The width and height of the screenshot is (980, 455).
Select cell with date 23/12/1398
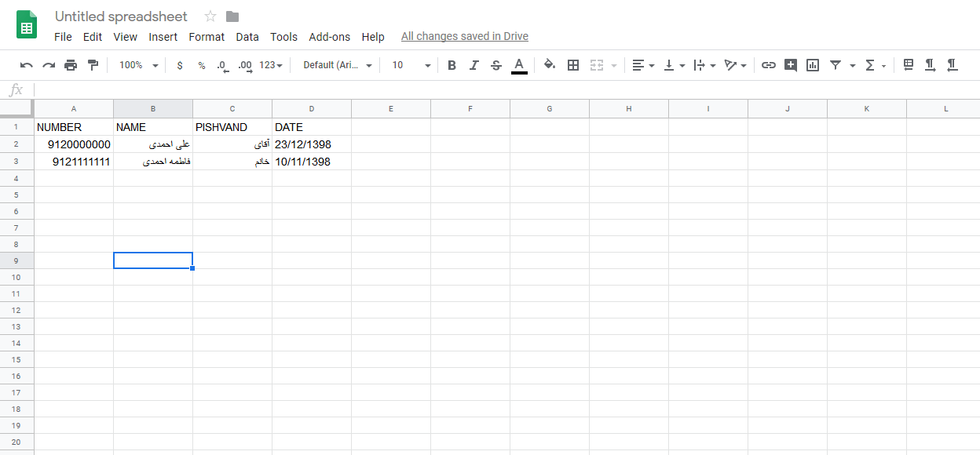[x=312, y=144]
